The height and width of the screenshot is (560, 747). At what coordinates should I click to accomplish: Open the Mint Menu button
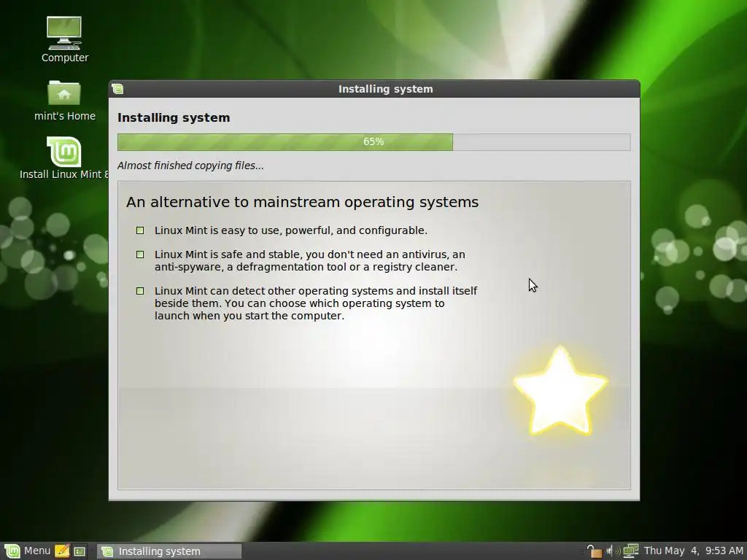coord(27,551)
